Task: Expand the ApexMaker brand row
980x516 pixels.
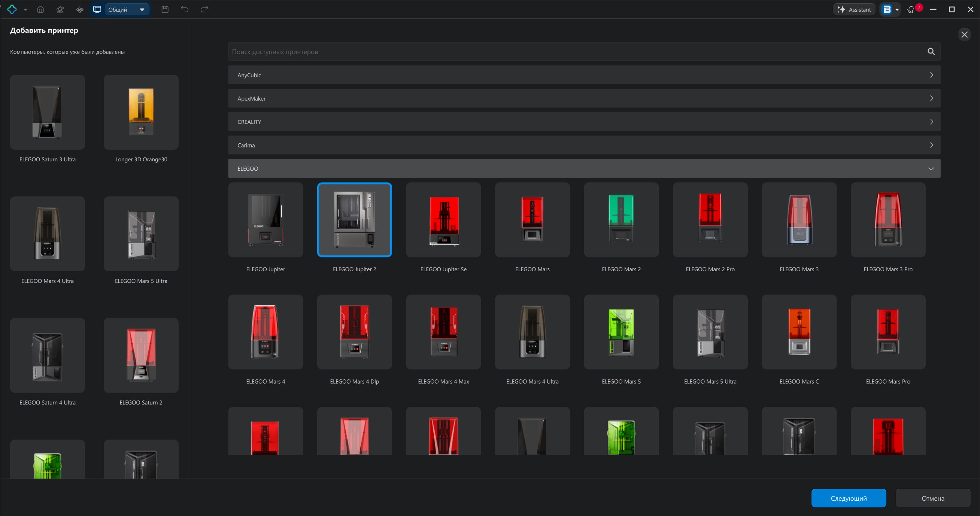Action: (584, 98)
